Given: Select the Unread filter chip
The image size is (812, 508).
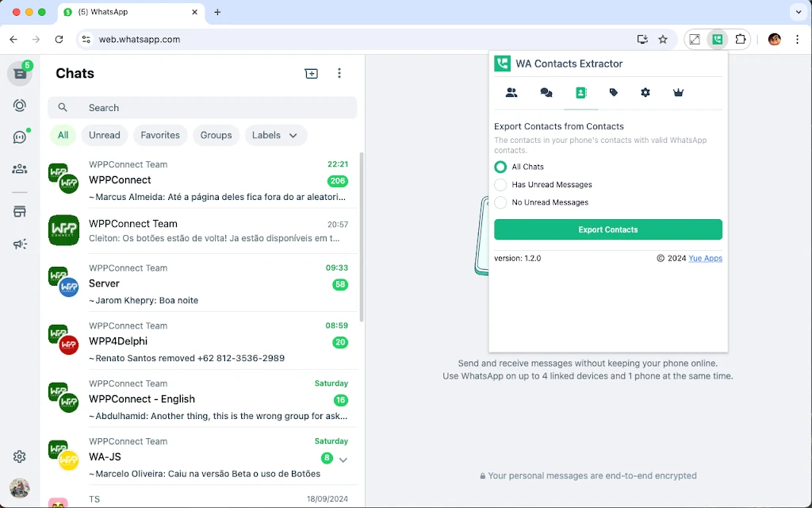Looking at the screenshot, I should 105,135.
